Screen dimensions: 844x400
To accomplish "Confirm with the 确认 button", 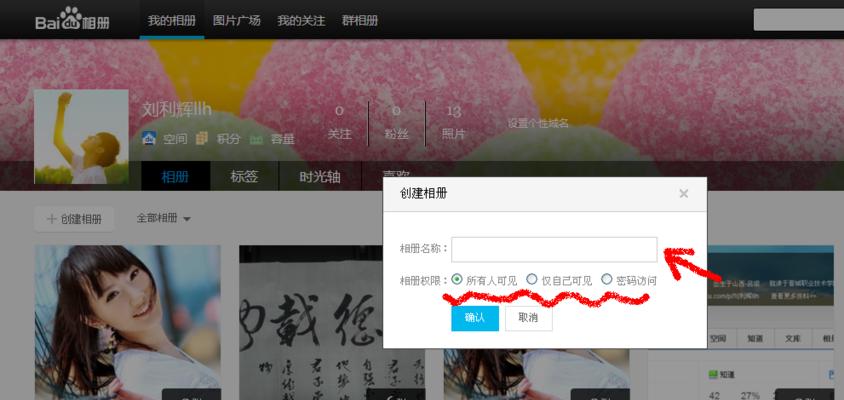I will (x=475, y=318).
